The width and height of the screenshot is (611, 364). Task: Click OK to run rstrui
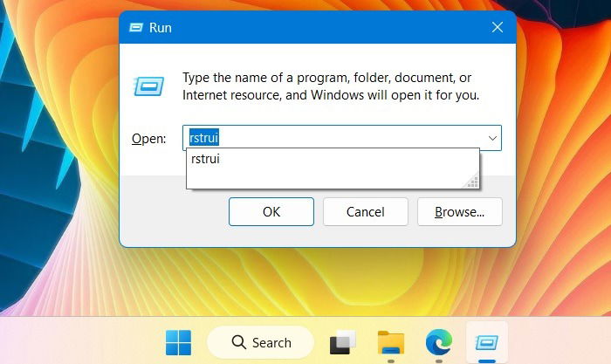pyautogui.click(x=271, y=211)
